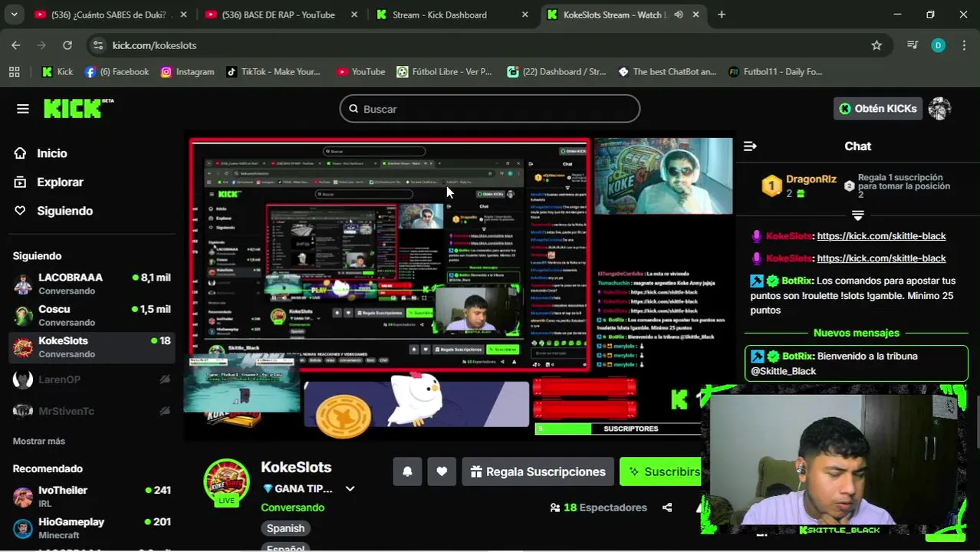Click the notification bell for KokeSlots
The image size is (980, 552).
407,472
